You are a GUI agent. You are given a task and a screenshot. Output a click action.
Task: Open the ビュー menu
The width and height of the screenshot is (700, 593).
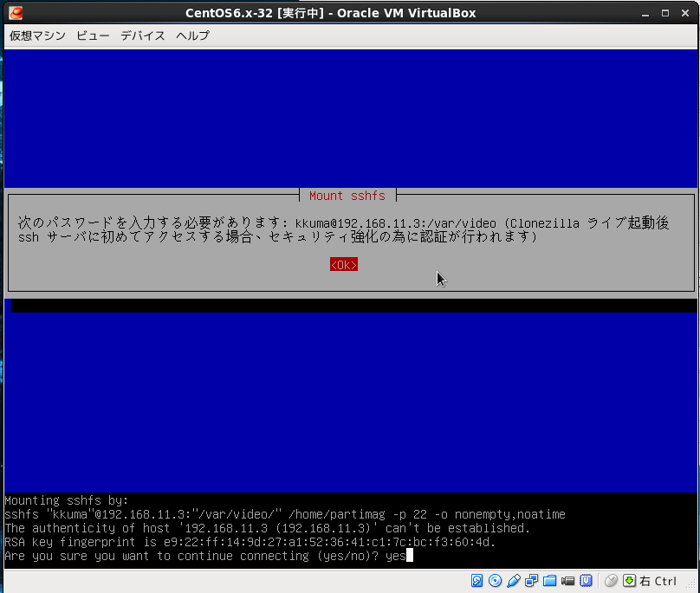pyautogui.click(x=93, y=35)
